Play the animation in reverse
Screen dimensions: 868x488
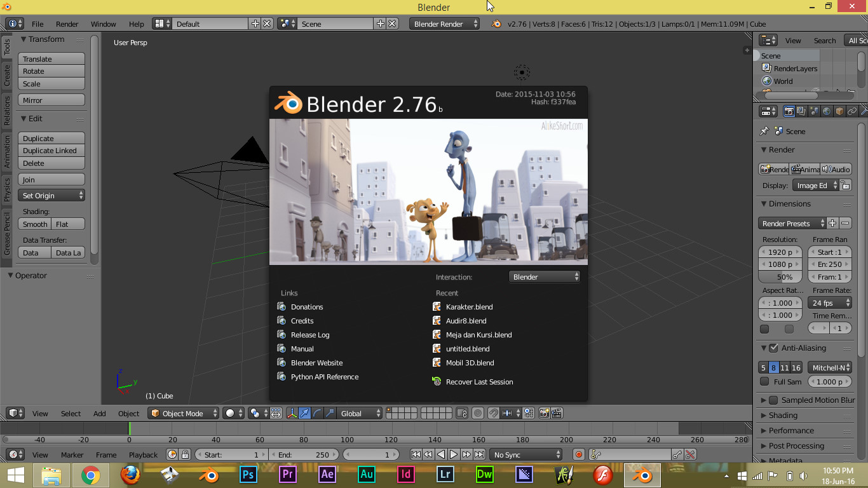pos(441,454)
